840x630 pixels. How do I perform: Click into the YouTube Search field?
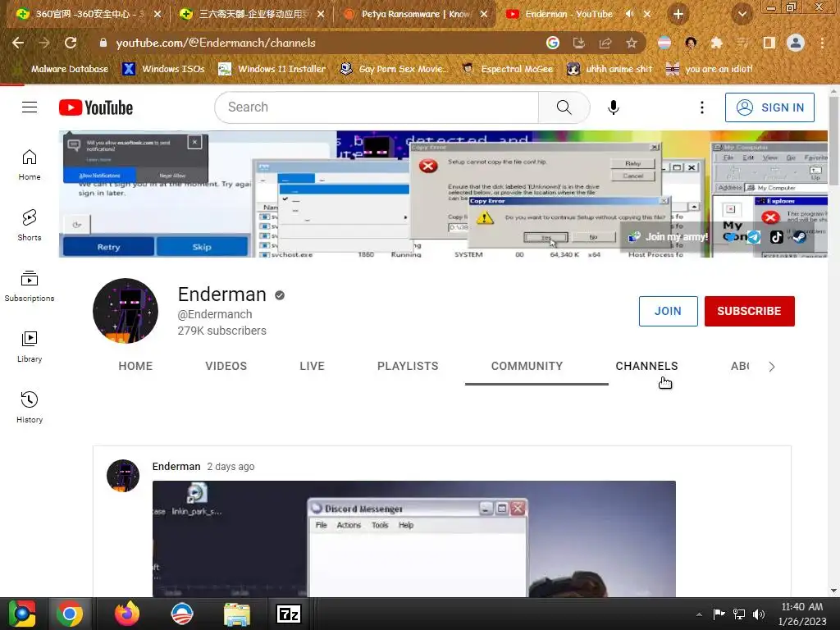[377, 107]
